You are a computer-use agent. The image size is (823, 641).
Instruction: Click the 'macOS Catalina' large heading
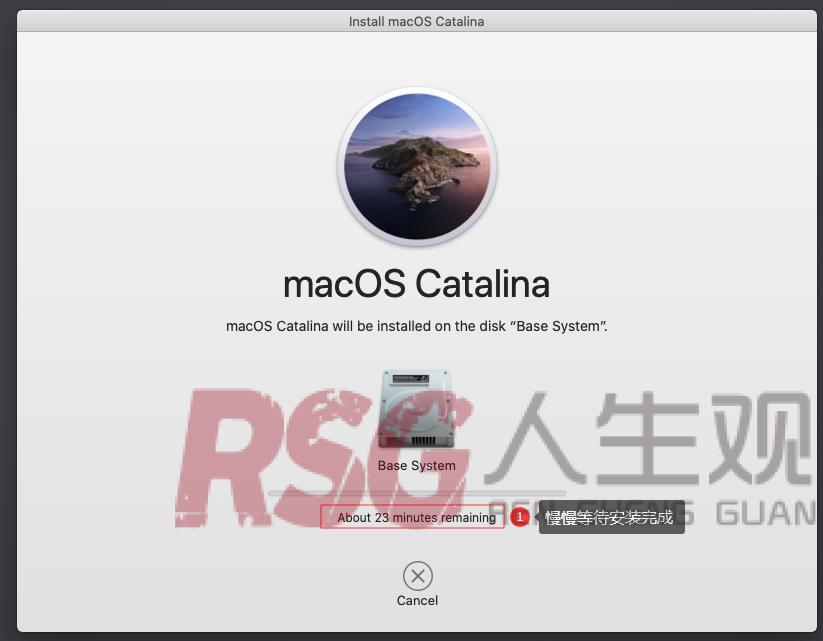417,284
